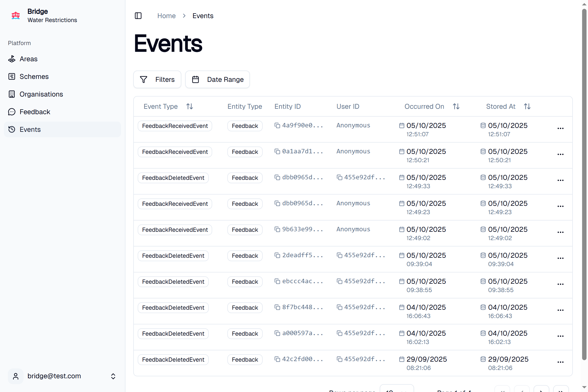The height and width of the screenshot is (392, 588).
Task: Toggle the sidebar collapse button
Action: point(138,15)
